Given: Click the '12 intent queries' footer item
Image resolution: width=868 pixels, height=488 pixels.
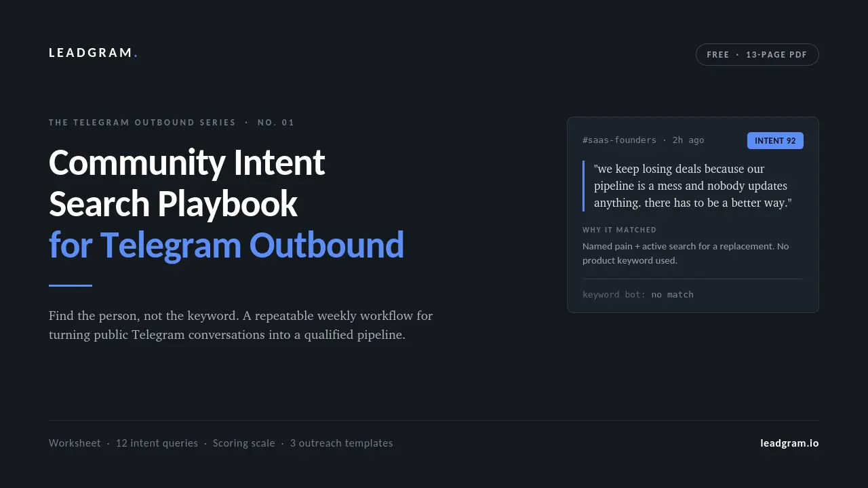Looking at the screenshot, I should coord(157,443).
